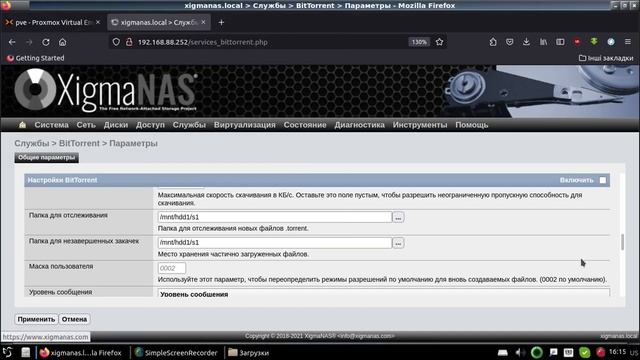
Task: Open the Firefox hamburger menu
Action: click(628, 42)
